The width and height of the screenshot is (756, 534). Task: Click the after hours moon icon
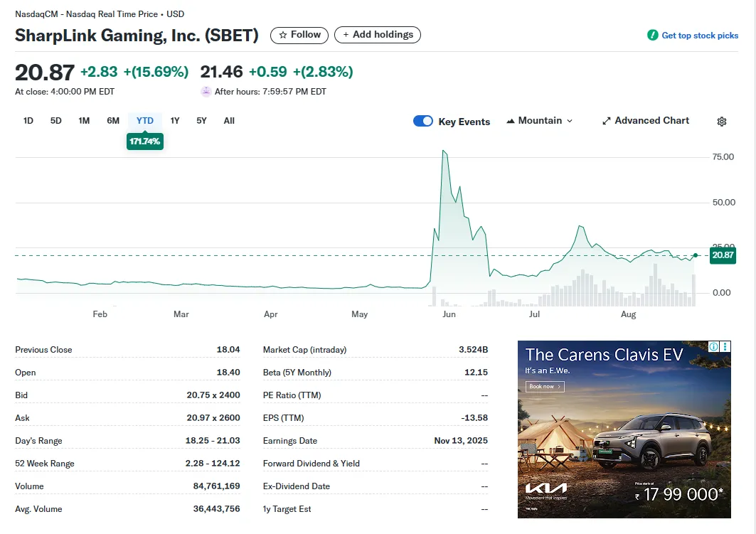206,92
